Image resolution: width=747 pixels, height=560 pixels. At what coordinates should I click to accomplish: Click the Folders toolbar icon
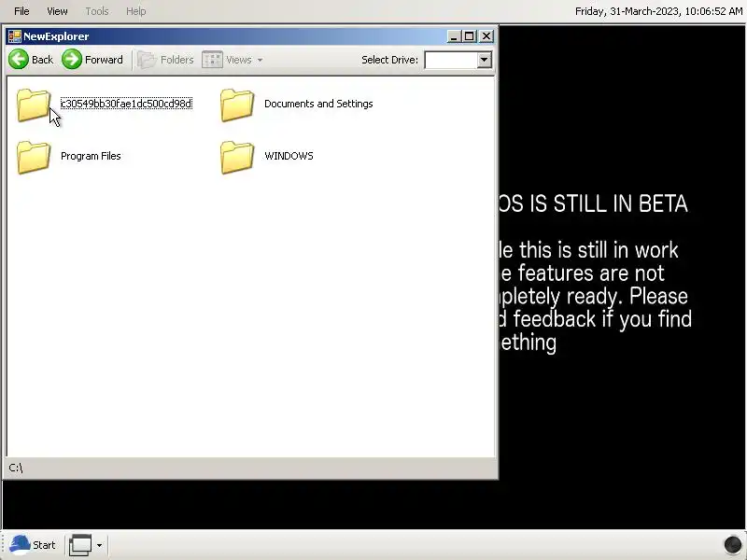(x=147, y=60)
